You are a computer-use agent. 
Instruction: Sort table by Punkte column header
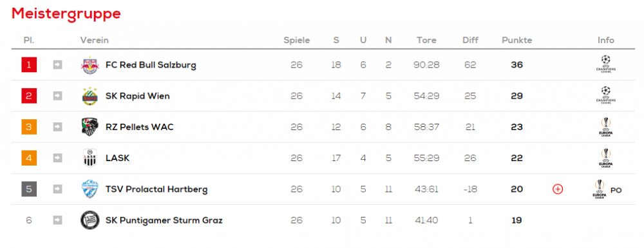(x=516, y=40)
